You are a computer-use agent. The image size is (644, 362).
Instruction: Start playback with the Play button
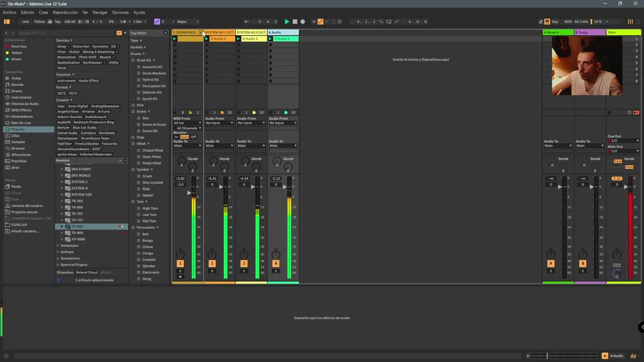287,22
